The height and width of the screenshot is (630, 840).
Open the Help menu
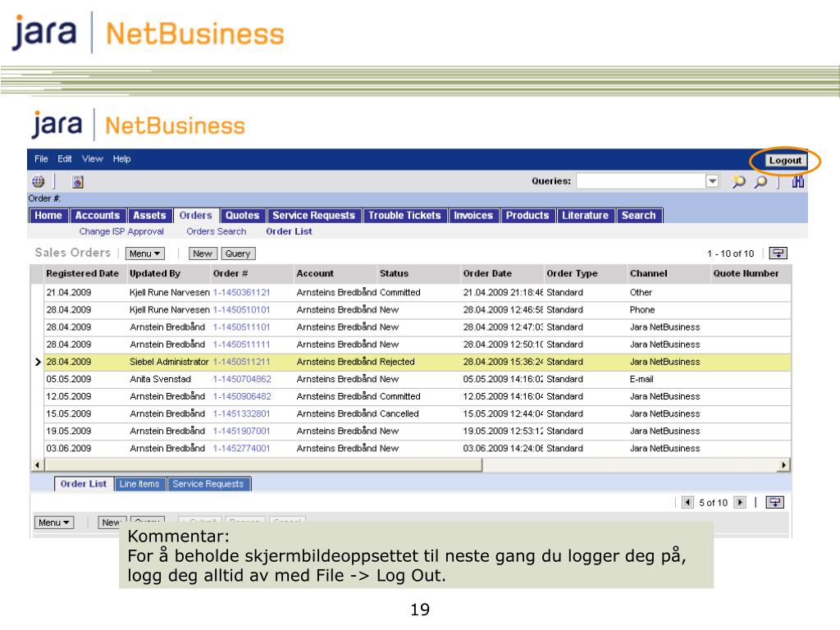pos(121,158)
